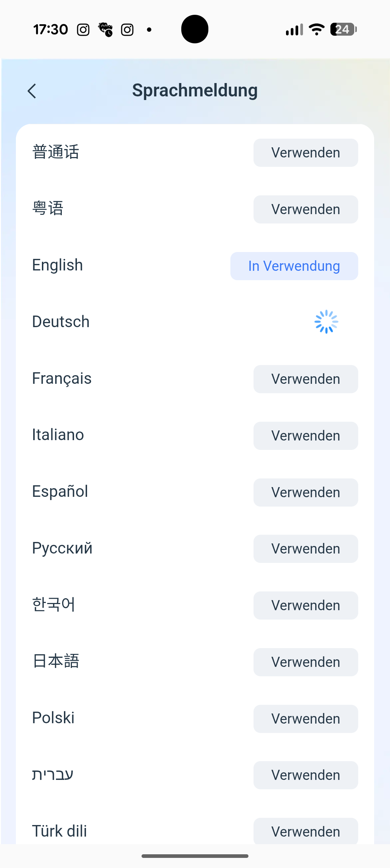Tap Verwenden for עברית

(305, 775)
